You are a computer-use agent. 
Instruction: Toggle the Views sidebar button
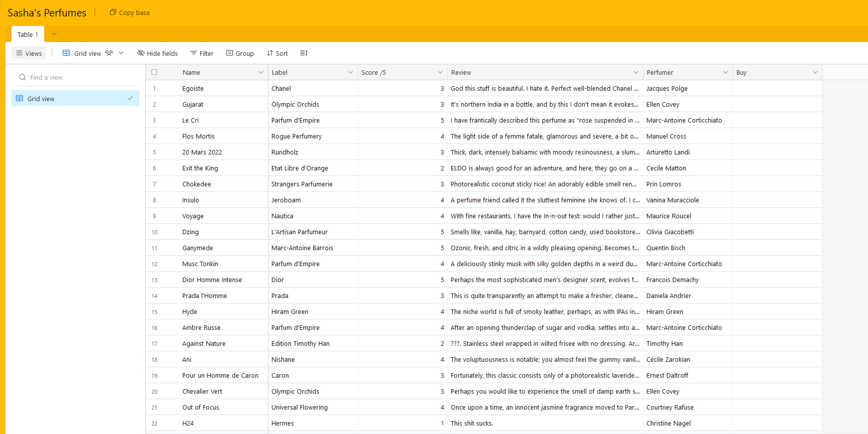pyautogui.click(x=29, y=53)
